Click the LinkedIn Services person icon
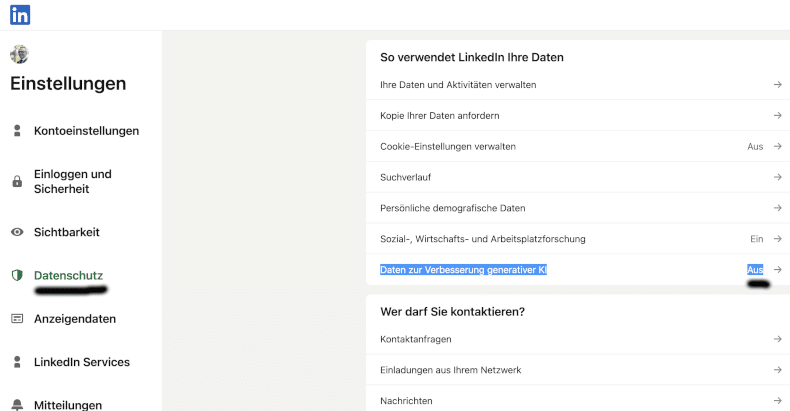 pos(17,362)
